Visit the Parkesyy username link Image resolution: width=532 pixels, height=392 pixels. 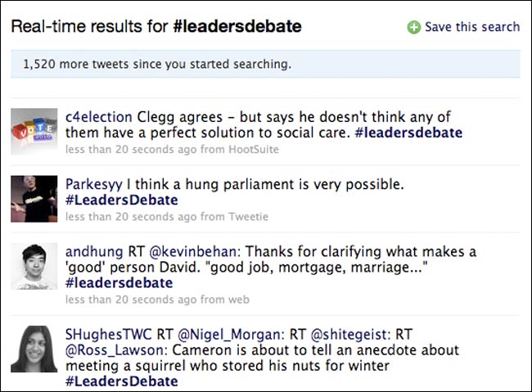[x=93, y=185]
